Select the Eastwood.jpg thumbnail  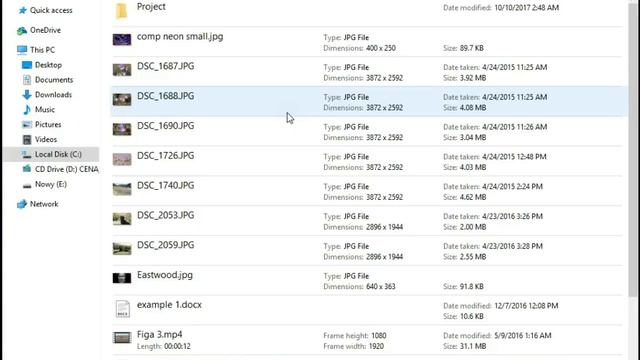122,278
